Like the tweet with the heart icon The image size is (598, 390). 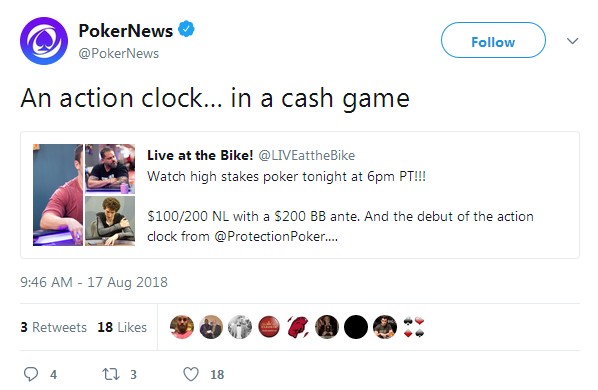click(x=191, y=374)
